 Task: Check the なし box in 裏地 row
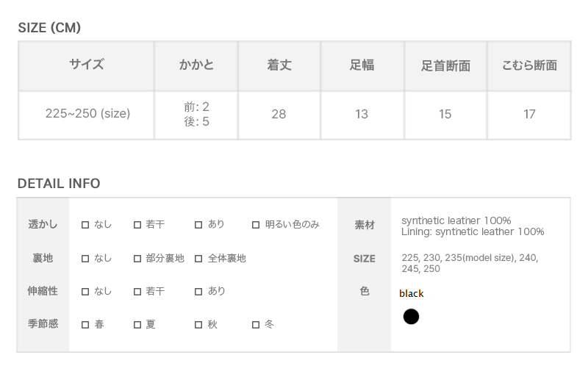coord(85,259)
